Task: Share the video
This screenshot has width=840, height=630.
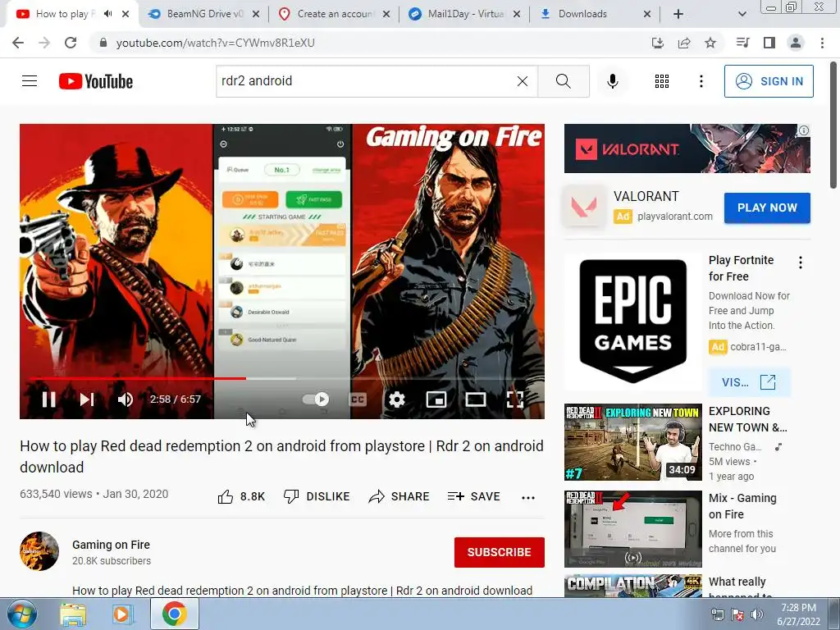Action: point(399,496)
